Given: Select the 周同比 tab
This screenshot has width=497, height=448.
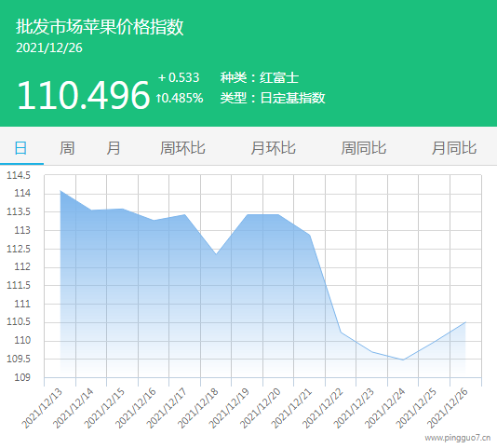Looking at the screenshot, I should pos(364,148).
